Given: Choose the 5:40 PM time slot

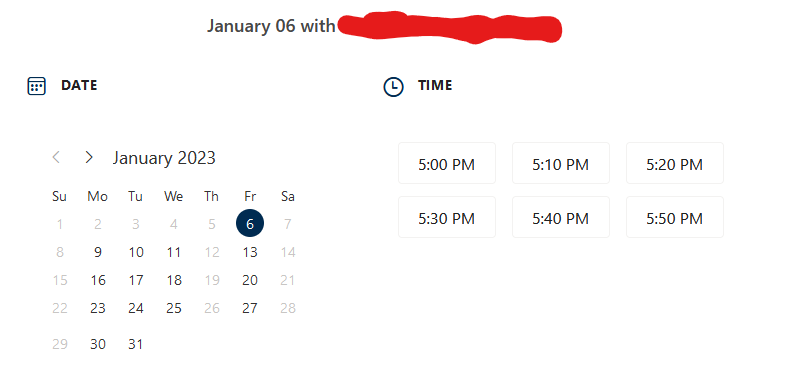Looking at the screenshot, I should (x=561, y=217).
